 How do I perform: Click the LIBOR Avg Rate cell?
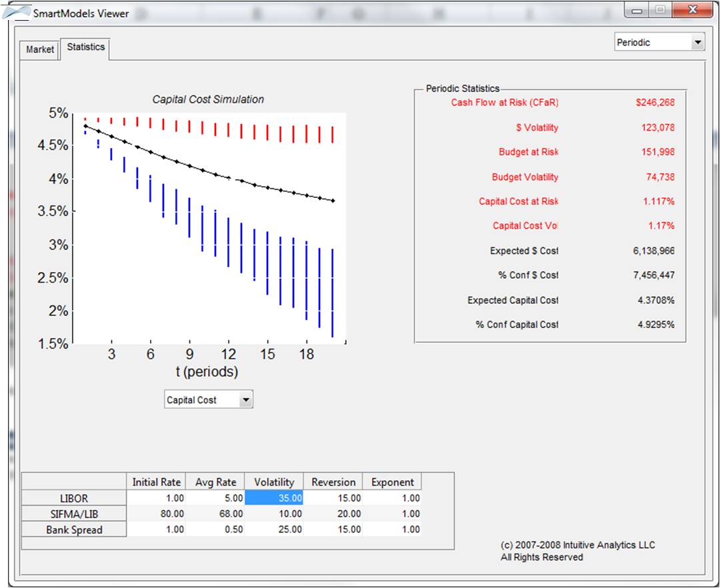coord(215,498)
